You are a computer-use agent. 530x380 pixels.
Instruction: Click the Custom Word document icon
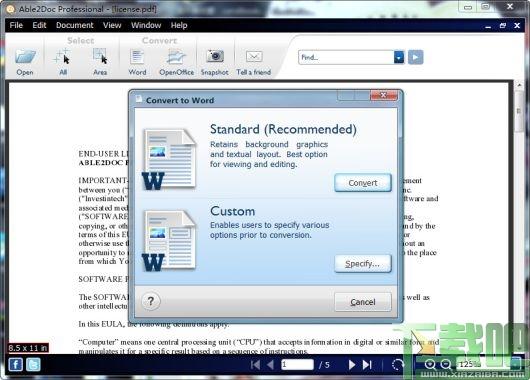tap(169, 241)
